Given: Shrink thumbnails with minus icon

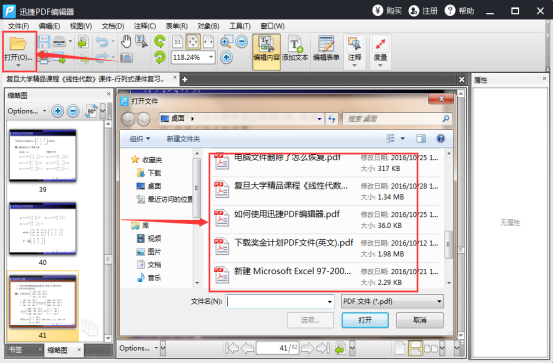Looking at the screenshot, I should tap(73, 111).
